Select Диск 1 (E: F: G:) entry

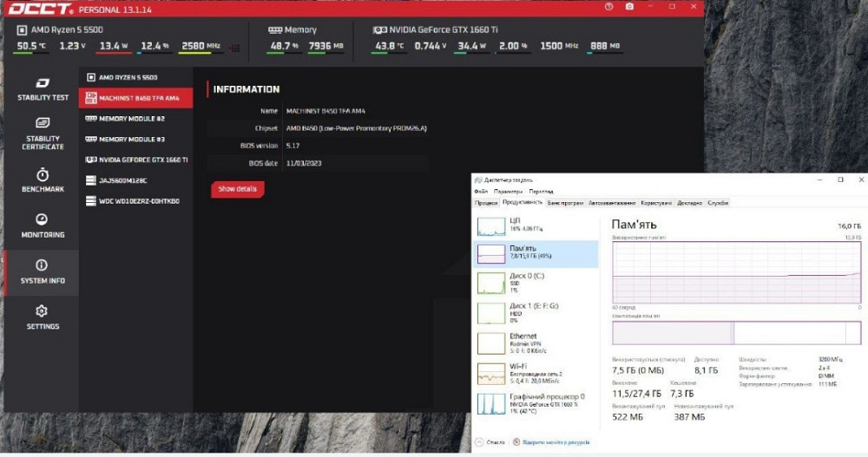pyautogui.click(x=536, y=312)
